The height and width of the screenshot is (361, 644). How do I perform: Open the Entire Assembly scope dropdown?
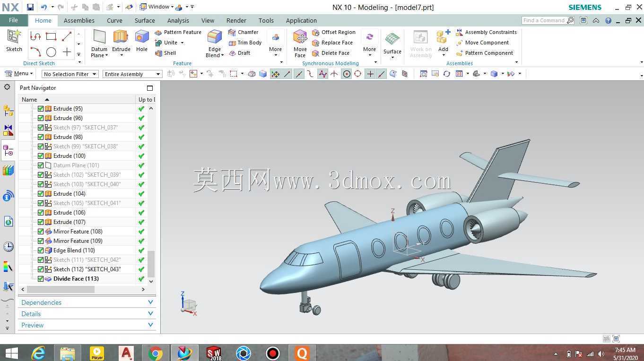click(132, 74)
